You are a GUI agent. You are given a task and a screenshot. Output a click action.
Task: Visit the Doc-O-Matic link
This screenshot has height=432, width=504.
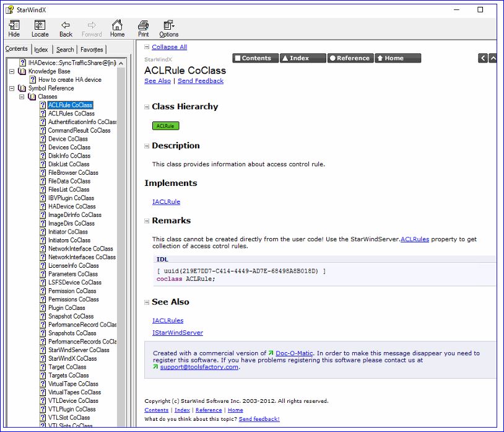click(294, 353)
